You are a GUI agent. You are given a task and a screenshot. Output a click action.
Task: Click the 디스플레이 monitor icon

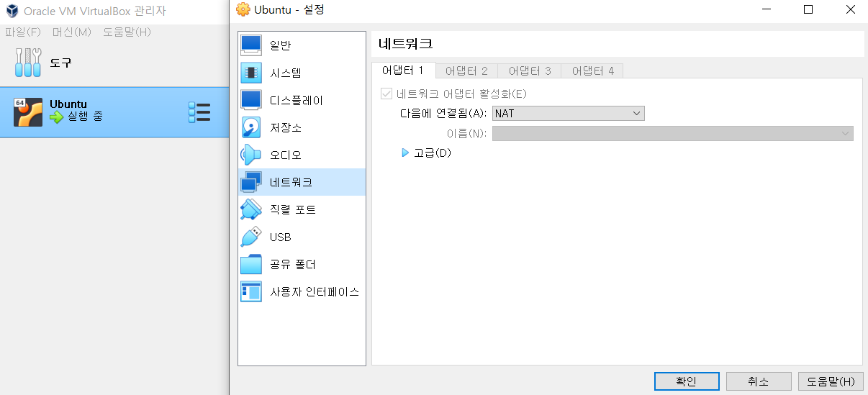251,100
